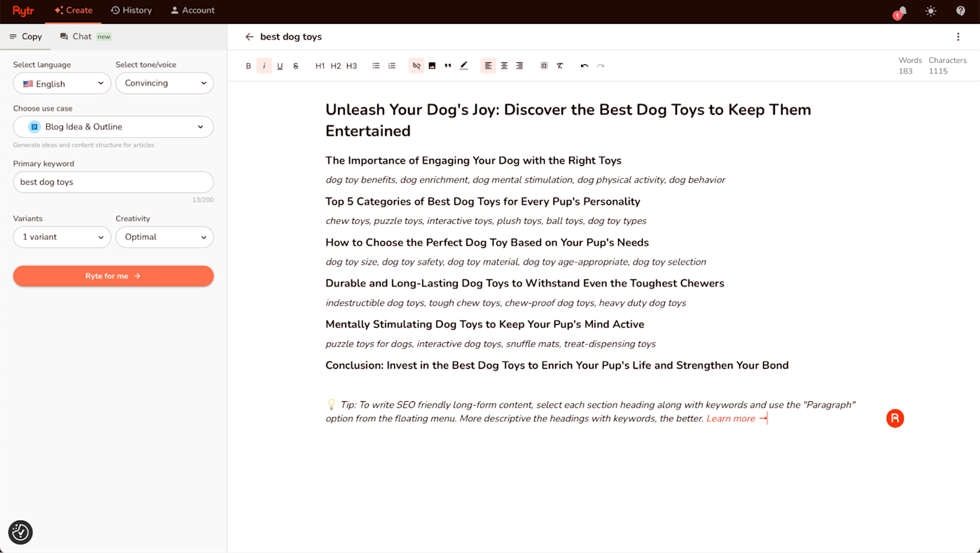Click heading Top 5 Categories of Best Dog Toys
The image size is (980, 553).
[483, 202]
